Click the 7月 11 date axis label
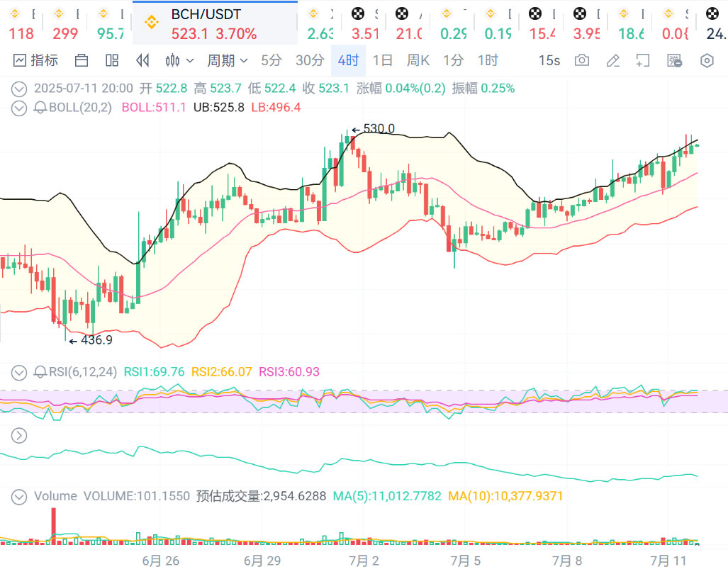728x574 pixels. [668, 561]
